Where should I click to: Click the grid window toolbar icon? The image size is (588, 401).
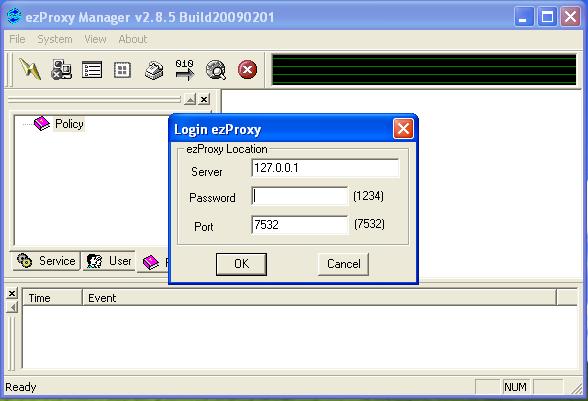(x=122, y=70)
